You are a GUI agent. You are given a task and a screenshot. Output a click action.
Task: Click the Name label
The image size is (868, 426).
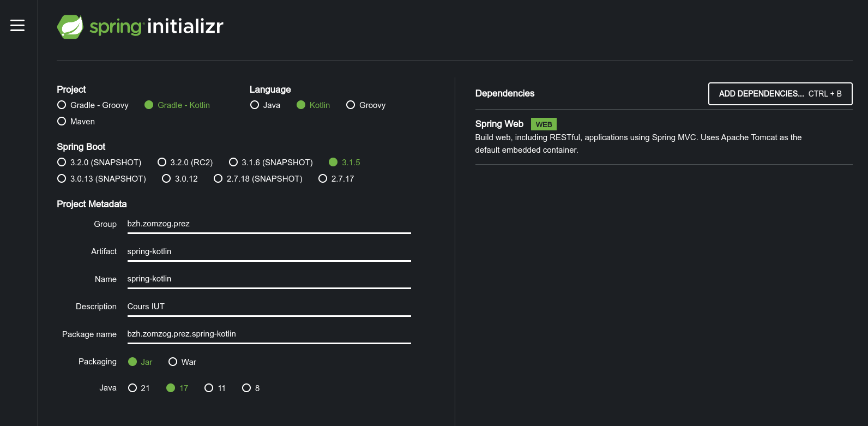[105, 279]
